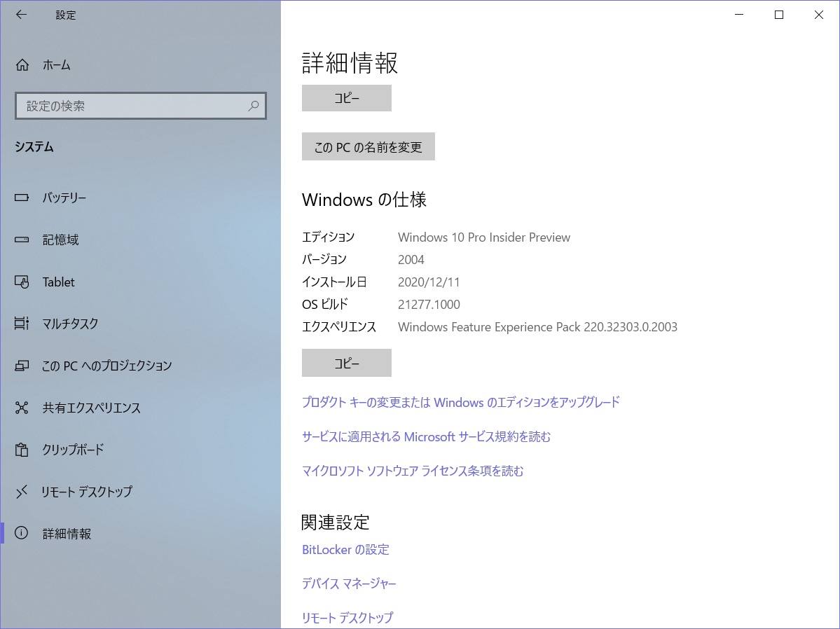The image size is (840, 629).
Task: Click the battery icon beside バッテリー
Action: point(22,198)
